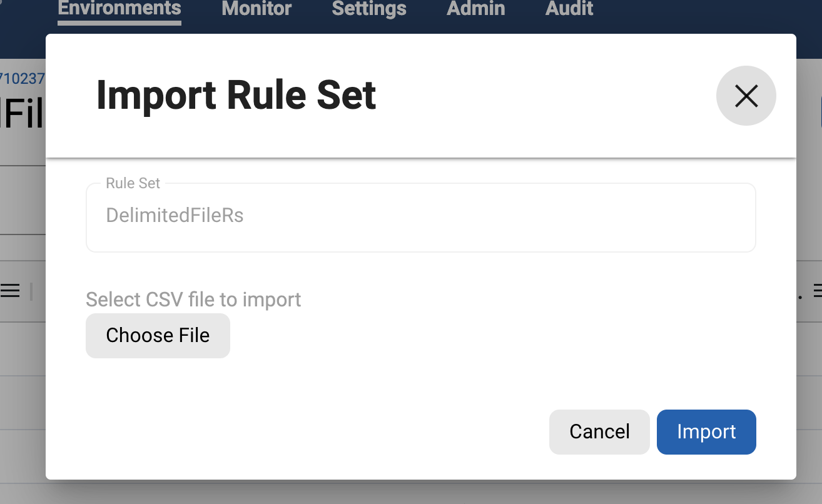Click the left column menu hamburger icon
The height and width of the screenshot is (504, 822).
[x=9, y=290]
